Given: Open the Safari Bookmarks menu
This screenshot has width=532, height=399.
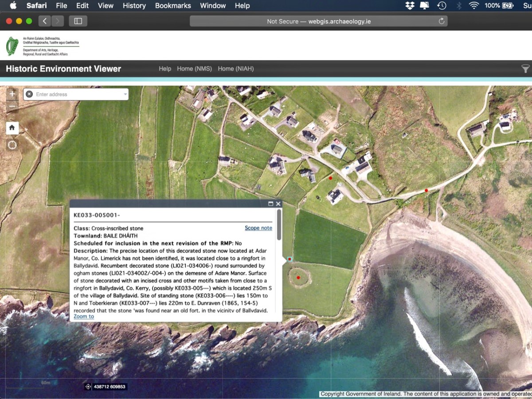Looking at the screenshot, I should (173, 6).
